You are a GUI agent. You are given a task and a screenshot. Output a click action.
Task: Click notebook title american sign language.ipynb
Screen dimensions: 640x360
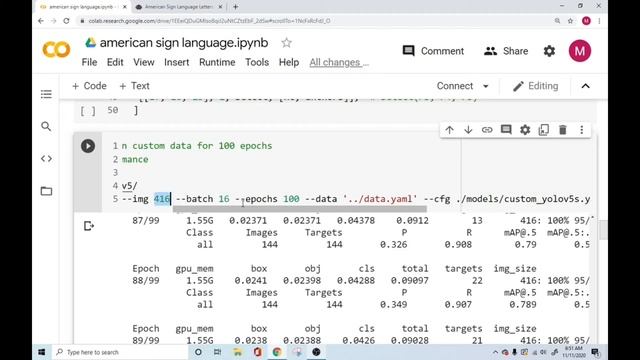[x=184, y=43]
